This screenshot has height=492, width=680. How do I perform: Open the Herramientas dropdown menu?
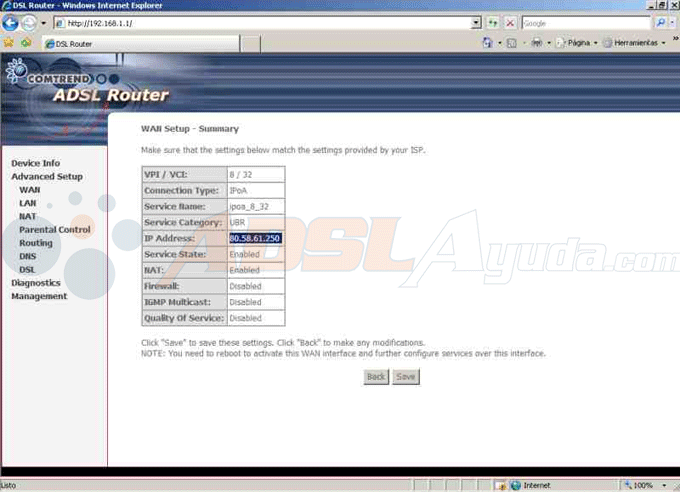634,43
